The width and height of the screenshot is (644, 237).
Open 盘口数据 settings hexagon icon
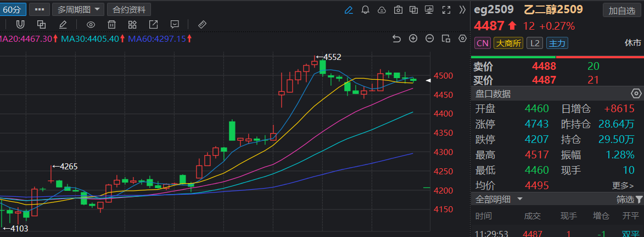pyautogui.click(x=636, y=94)
